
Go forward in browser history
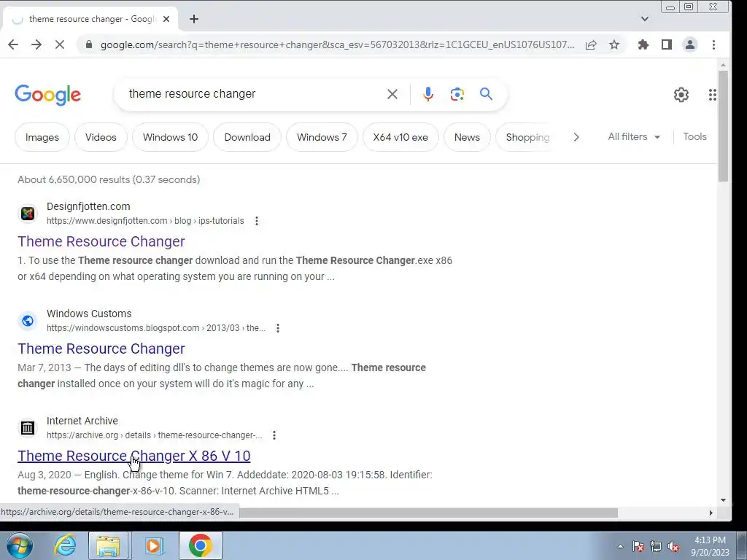tap(36, 44)
